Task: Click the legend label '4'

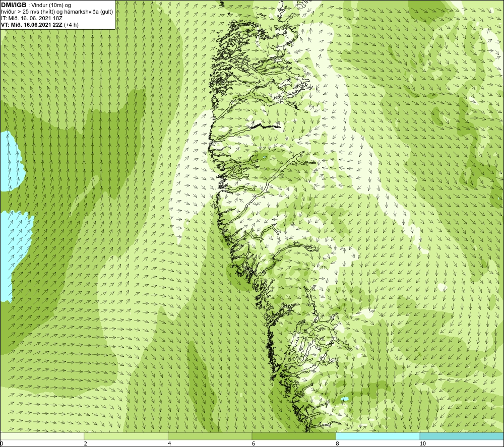Action: tap(170, 443)
